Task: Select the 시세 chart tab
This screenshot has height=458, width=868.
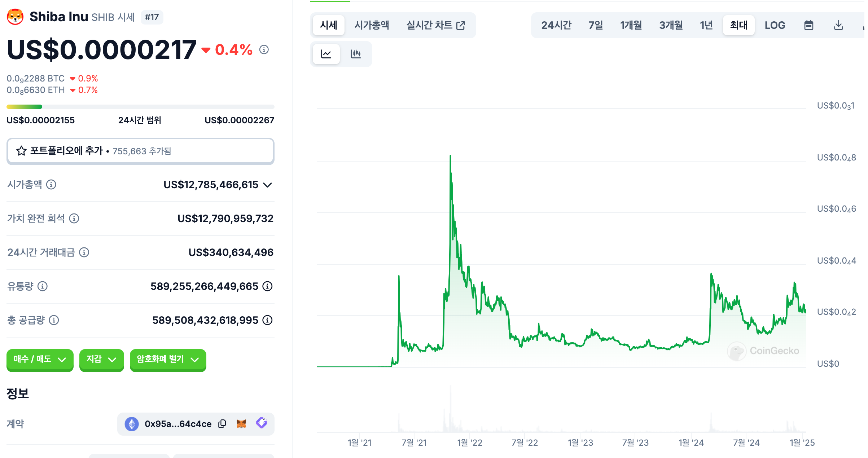Action: [328, 25]
